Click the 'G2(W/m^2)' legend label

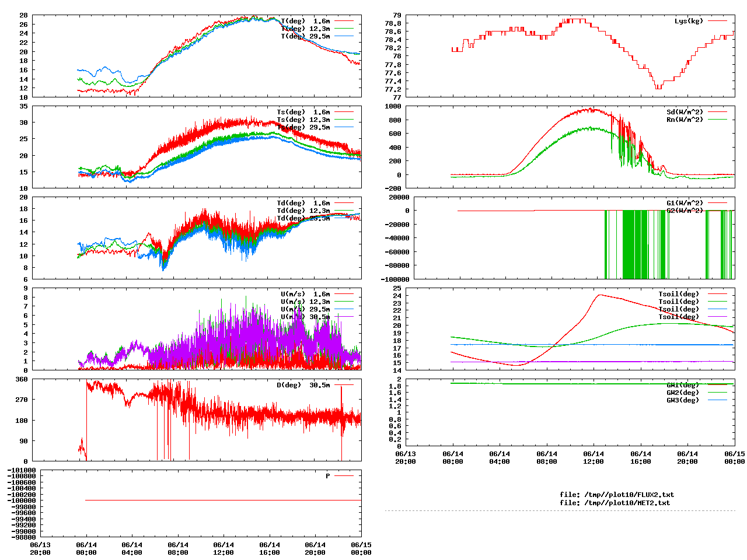pyautogui.click(x=685, y=211)
